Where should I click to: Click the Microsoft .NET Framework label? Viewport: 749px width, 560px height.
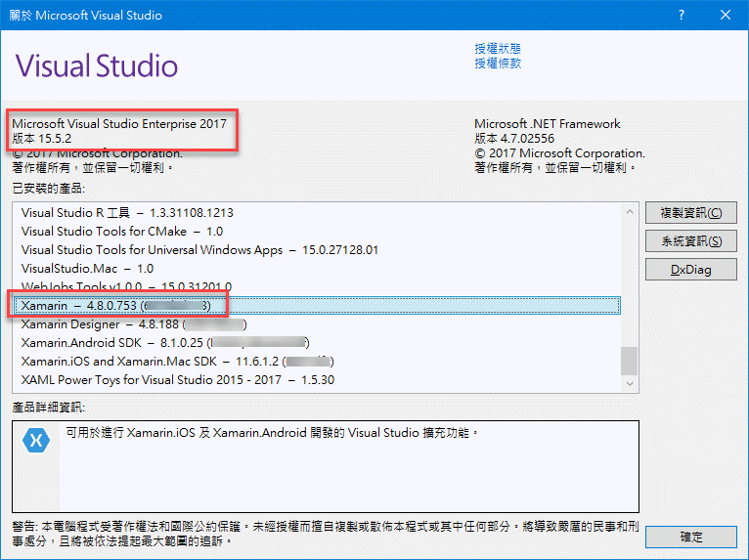(x=547, y=124)
